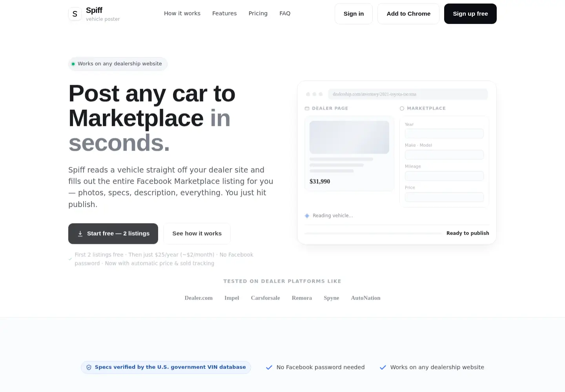Click the See how it works button
The height and width of the screenshot is (392, 565).
point(197,234)
